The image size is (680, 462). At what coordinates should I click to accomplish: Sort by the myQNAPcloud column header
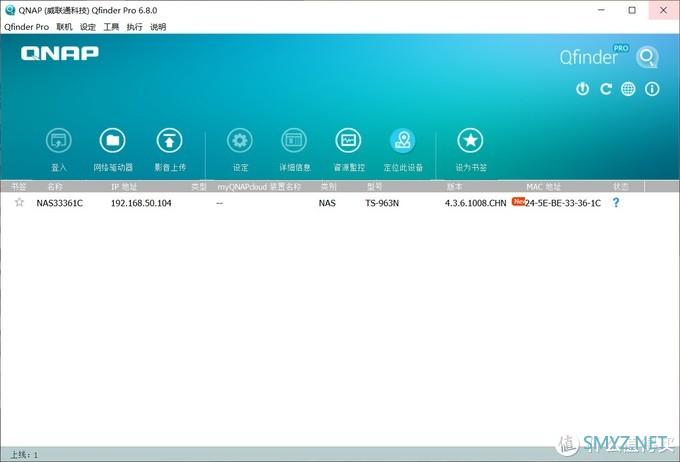259,187
